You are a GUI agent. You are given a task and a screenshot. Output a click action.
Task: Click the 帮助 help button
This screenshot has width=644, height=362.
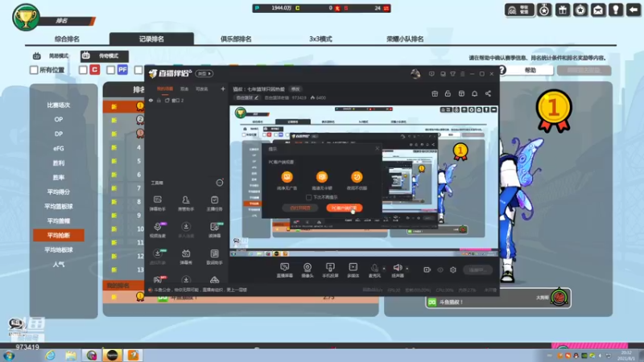(x=530, y=70)
